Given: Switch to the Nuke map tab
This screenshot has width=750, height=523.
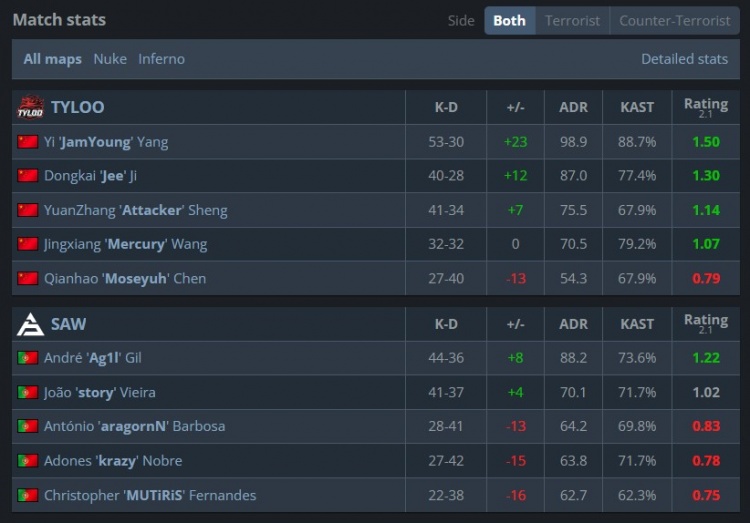Looking at the screenshot, I should click(110, 59).
